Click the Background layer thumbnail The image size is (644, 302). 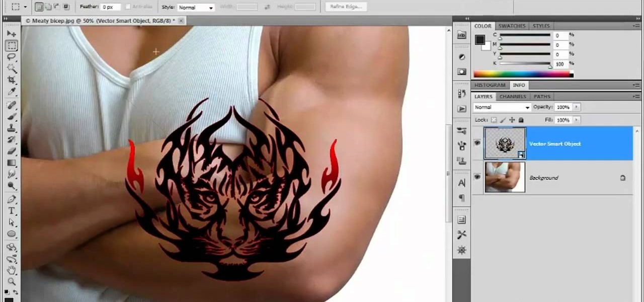(505, 177)
